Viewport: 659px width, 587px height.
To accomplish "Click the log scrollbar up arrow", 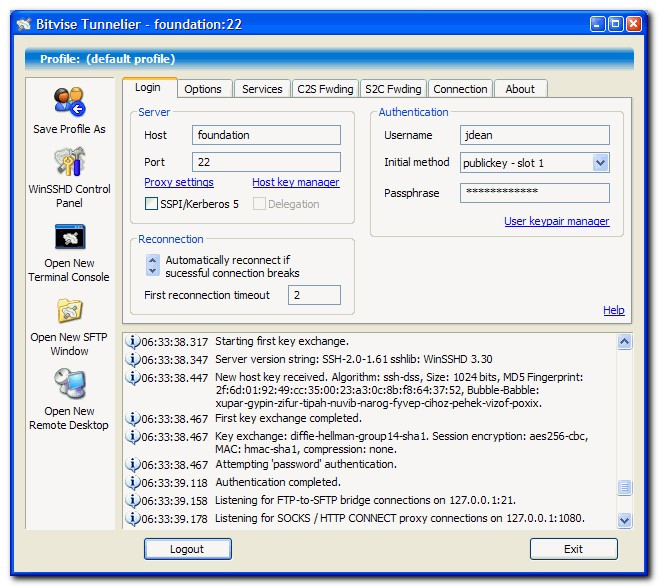I will [x=625, y=342].
